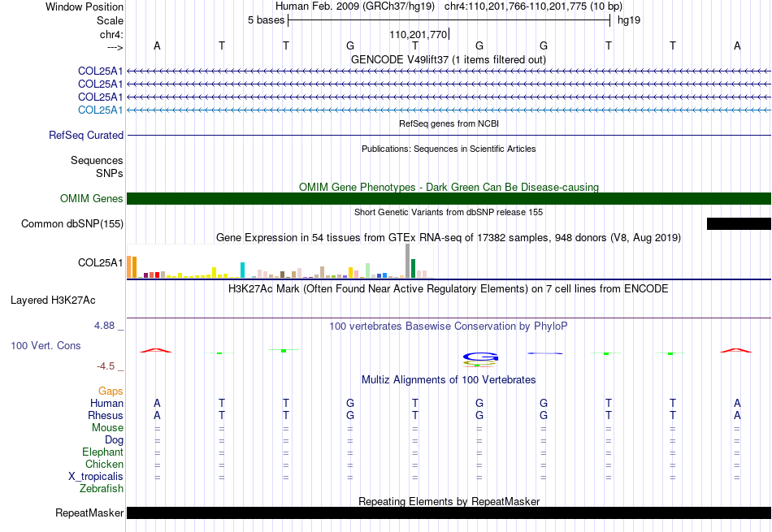Select the Zebrafish species row label
Screen dimensions: 772x532
102,489
